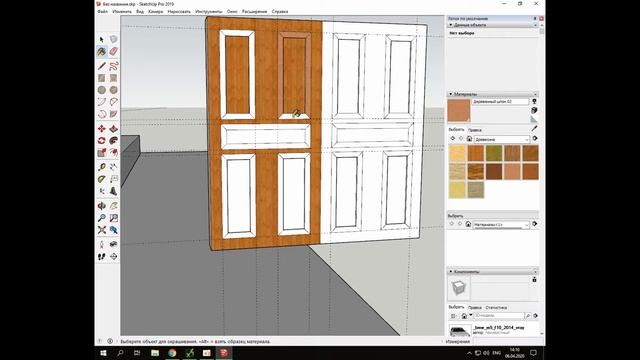Select the Rotate tool
The image size is (640, 360).
coord(102,140)
